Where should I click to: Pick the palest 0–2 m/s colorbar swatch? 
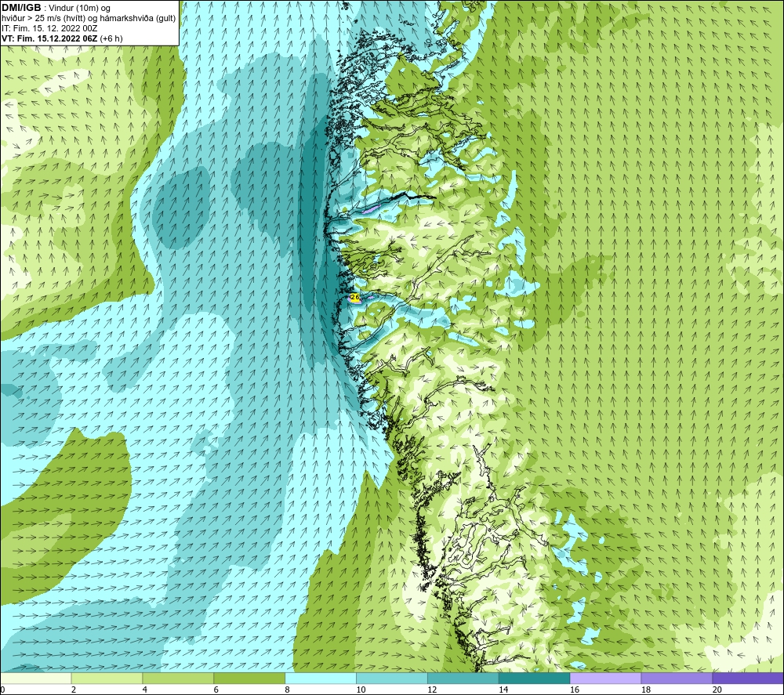[x=35, y=678]
